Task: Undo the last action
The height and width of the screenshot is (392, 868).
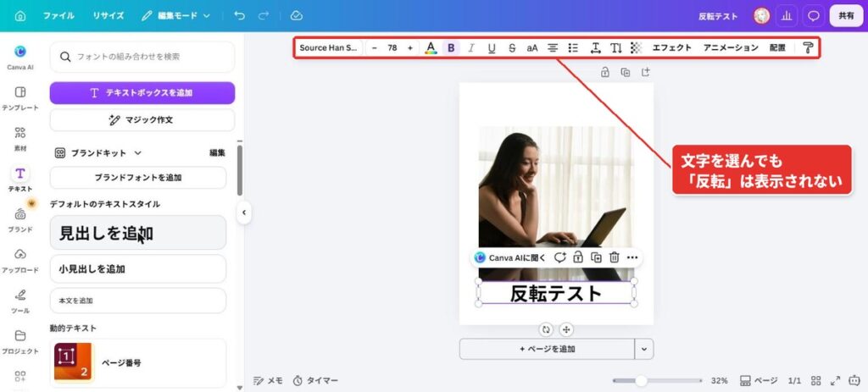Action: pyautogui.click(x=240, y=16)
